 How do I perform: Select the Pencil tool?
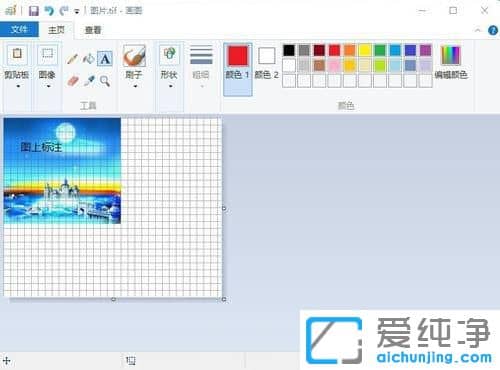point(72,59)
